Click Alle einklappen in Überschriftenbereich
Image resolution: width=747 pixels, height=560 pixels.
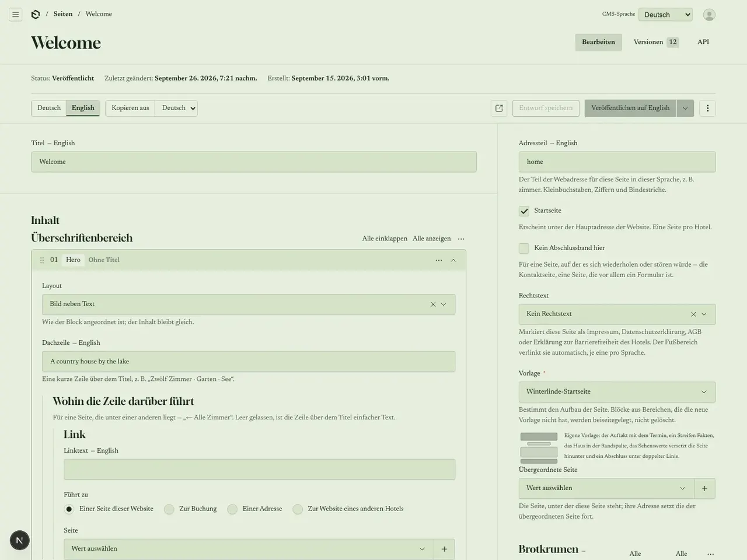coord(385,239)
